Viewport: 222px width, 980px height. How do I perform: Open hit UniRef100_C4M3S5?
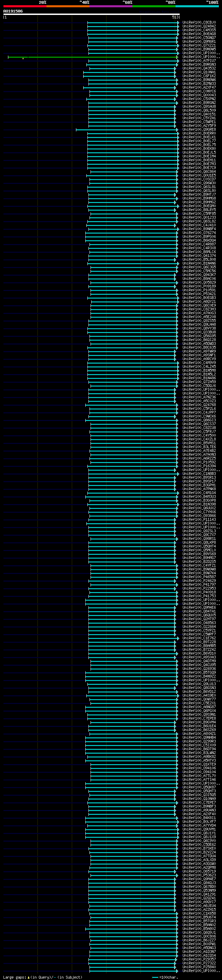[x=199, y=30]
